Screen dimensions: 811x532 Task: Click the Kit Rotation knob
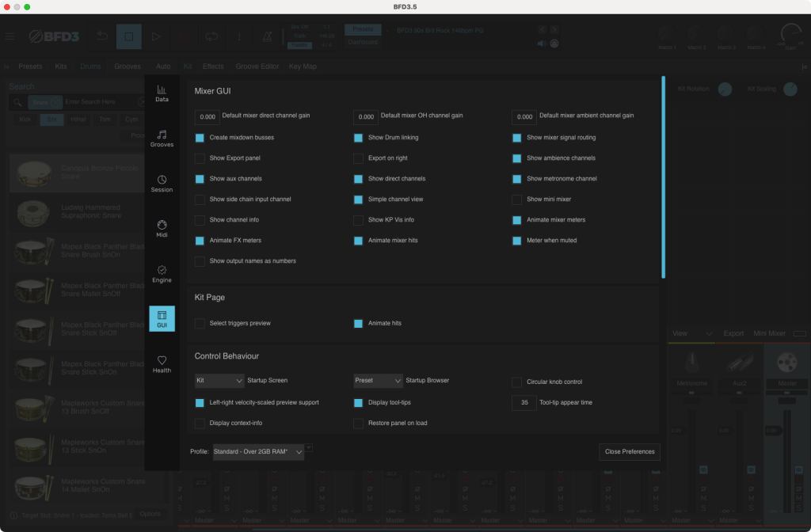[x=725, y=89]
